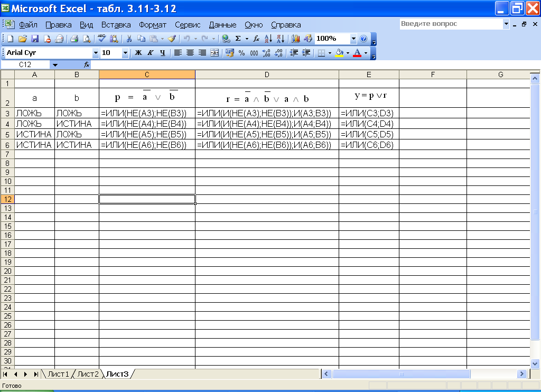Viewport: 541px width, 392px height.
Task: Run spelling check ABC icon
Action: pos(102,39)
